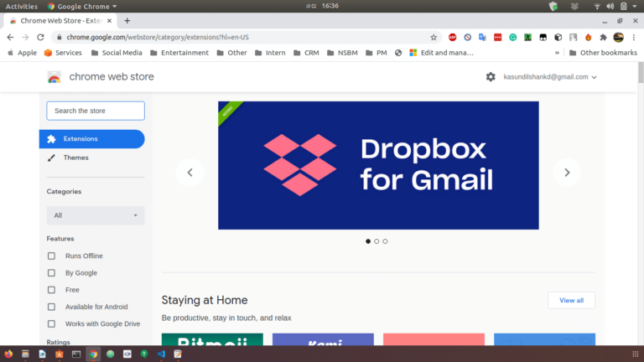Reload the current page
Viewport: 644px width, 362px height.
click(40, 38)
